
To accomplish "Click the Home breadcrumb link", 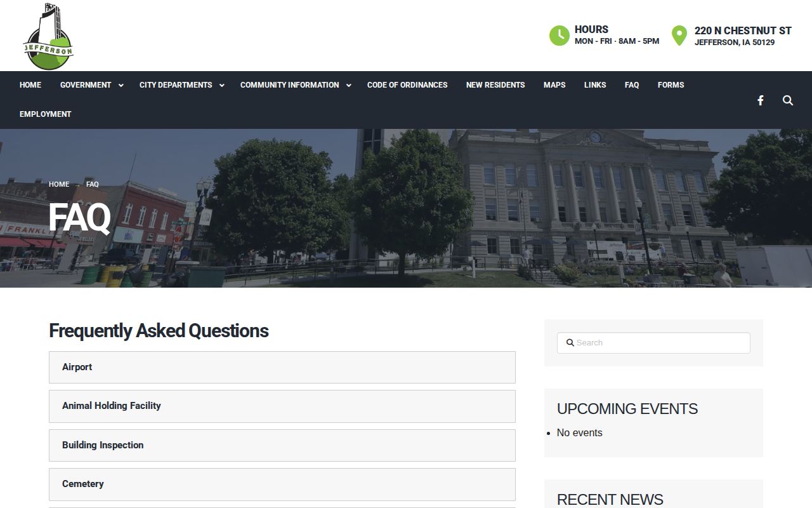I will tap(59, 184).
